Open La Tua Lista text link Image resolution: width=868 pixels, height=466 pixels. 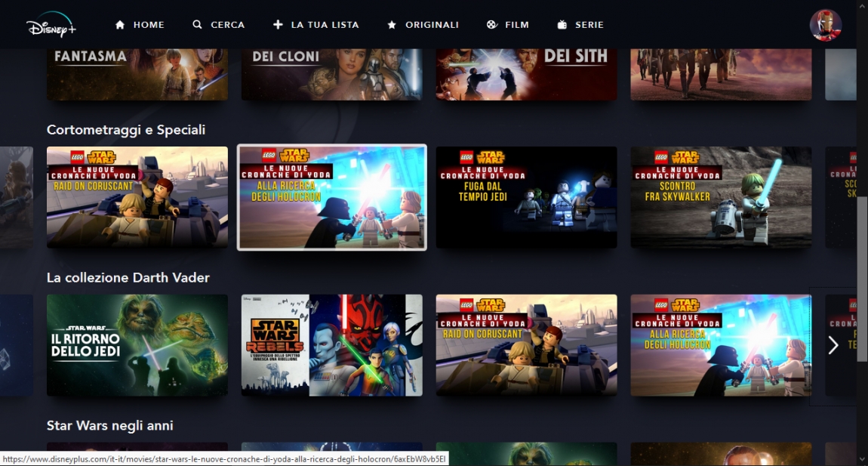pyautogui.click(x=325, y=25)
